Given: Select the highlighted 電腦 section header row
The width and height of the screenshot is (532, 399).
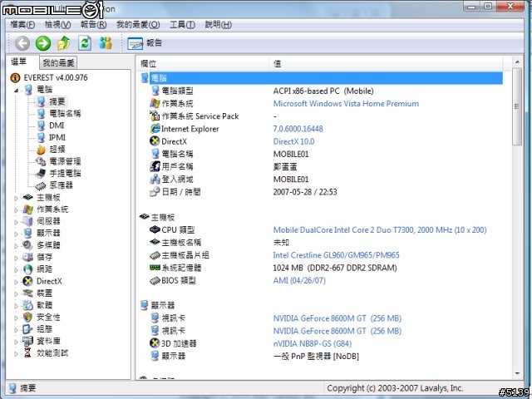Looking at the screenshot, I should tap(321, 78).
